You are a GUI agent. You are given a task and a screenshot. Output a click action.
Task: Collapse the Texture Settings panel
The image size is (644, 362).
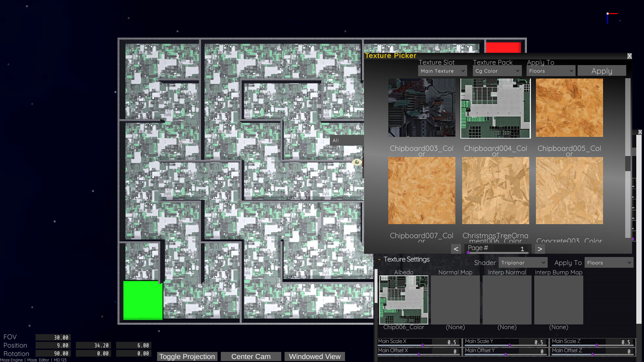point(379,259)
